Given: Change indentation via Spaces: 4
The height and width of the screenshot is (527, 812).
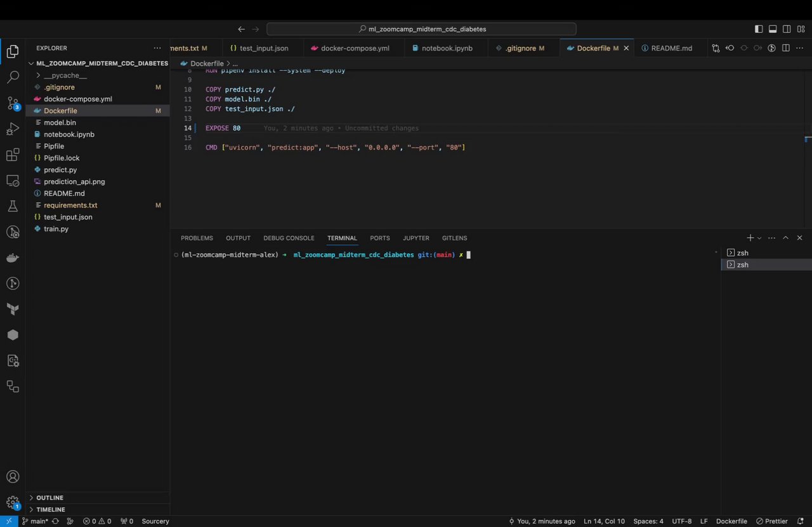Looking at the screenshot, I should click(648, 521).
